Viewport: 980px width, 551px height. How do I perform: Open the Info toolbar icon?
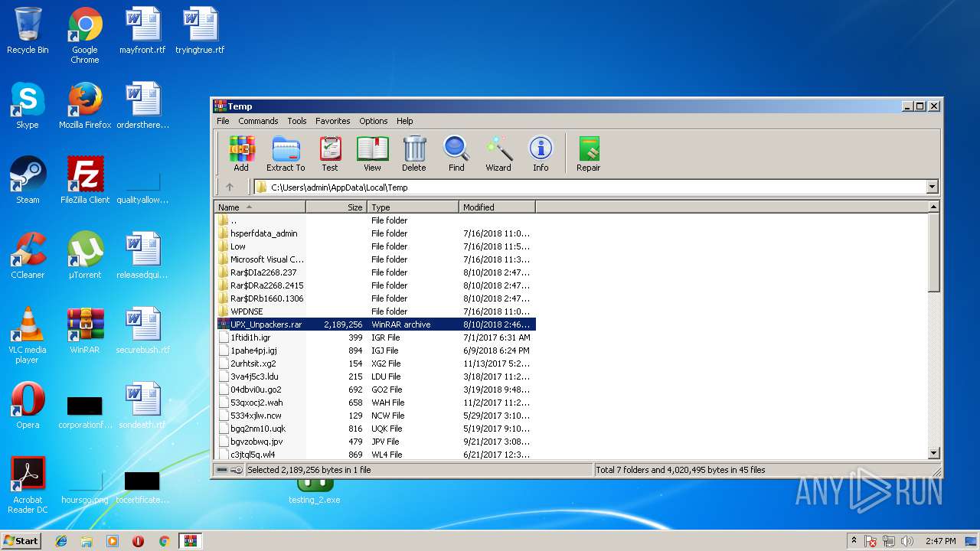tap(541, 154)
